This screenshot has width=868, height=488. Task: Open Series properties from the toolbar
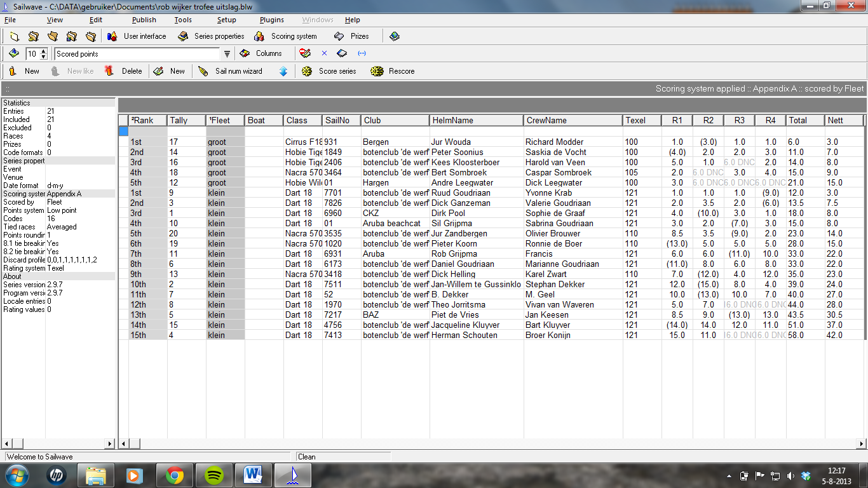coord(211,36)
